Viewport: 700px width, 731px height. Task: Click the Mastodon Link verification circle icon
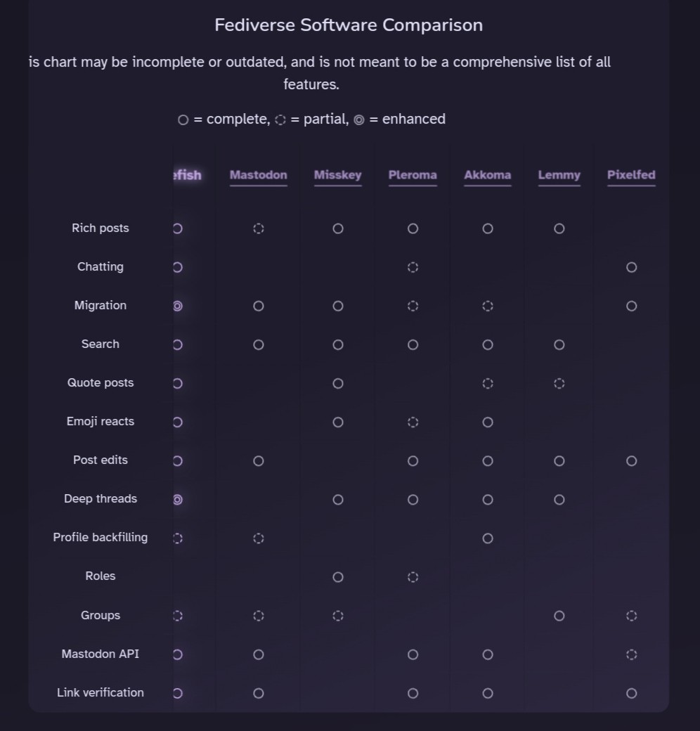click(x=259, y=693)
